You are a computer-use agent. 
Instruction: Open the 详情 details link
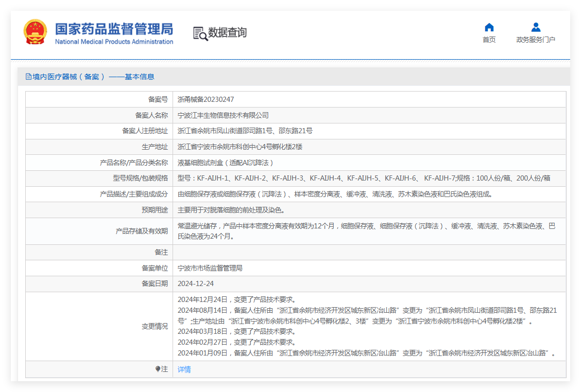pyautogui.click(x=184, y=369)
